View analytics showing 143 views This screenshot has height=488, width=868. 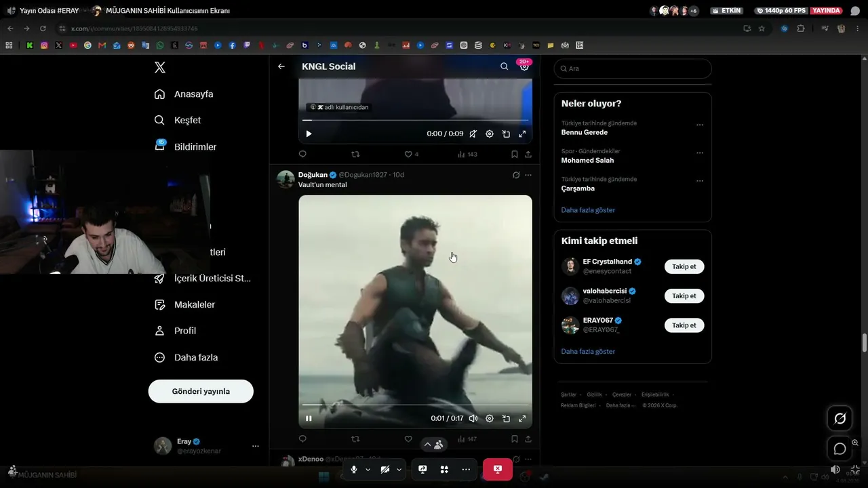tap(467, 155)
